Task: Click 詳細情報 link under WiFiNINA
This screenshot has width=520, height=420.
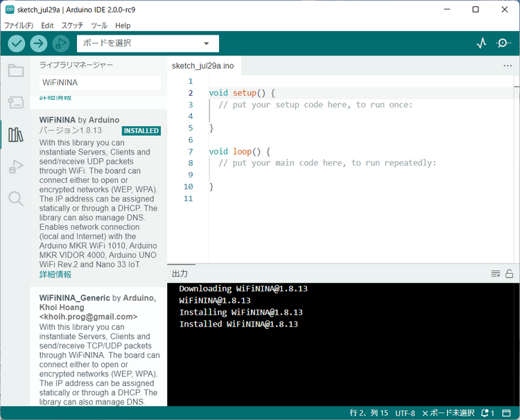Action: 55,274
